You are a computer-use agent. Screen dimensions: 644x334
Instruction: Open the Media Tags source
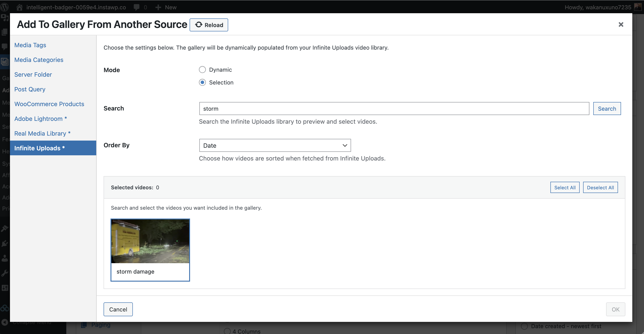point(30,45)
